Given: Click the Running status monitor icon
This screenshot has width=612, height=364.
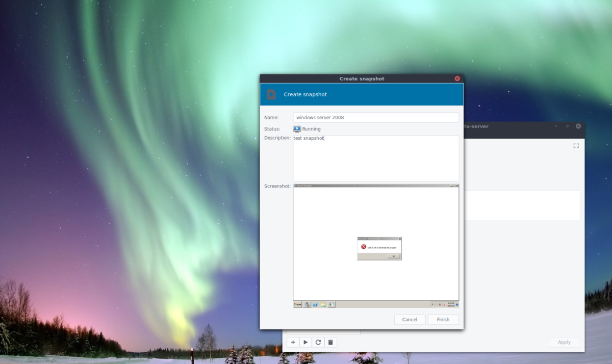Looking at the screenshot, I should 297,129.
